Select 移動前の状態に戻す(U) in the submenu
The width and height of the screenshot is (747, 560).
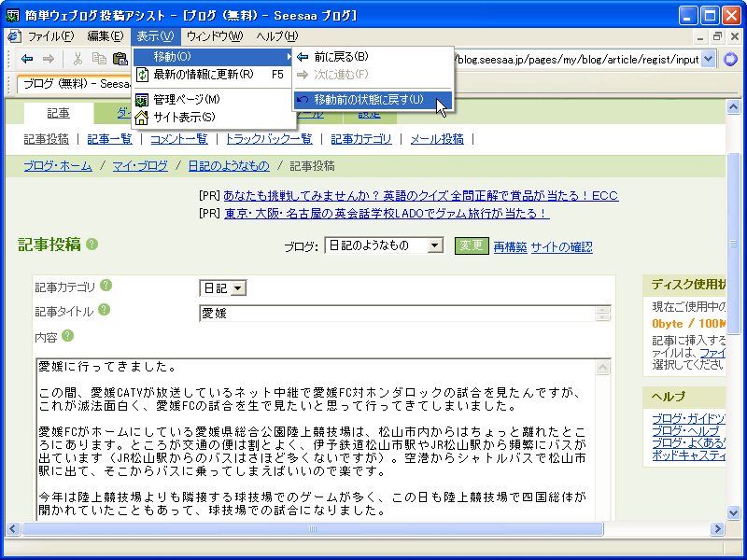pyautogui.click(x=373, y=100)
